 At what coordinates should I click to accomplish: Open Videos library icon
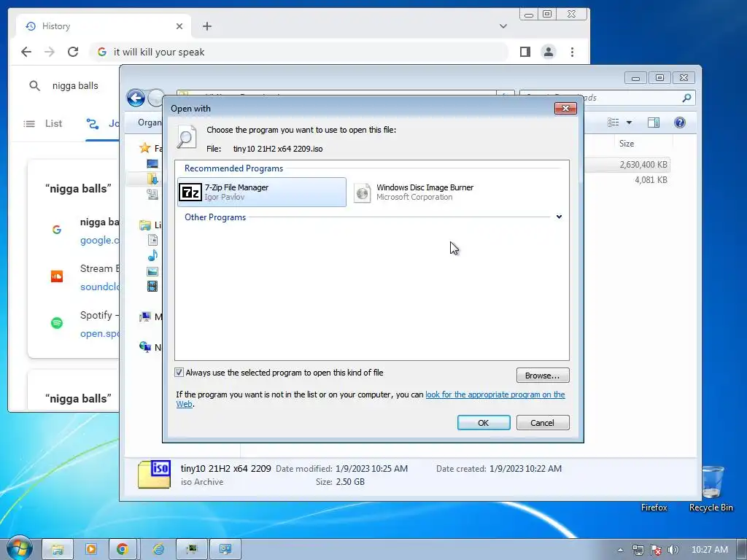152,286
